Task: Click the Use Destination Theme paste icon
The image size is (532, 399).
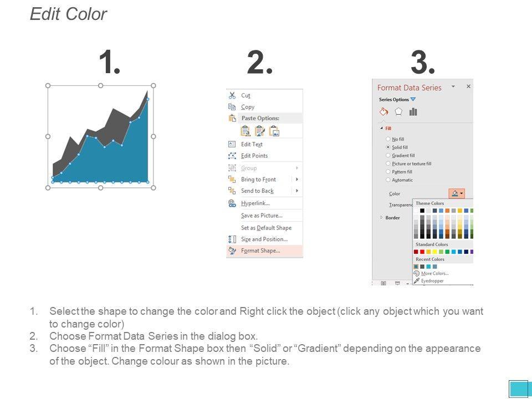Action: 245,131
